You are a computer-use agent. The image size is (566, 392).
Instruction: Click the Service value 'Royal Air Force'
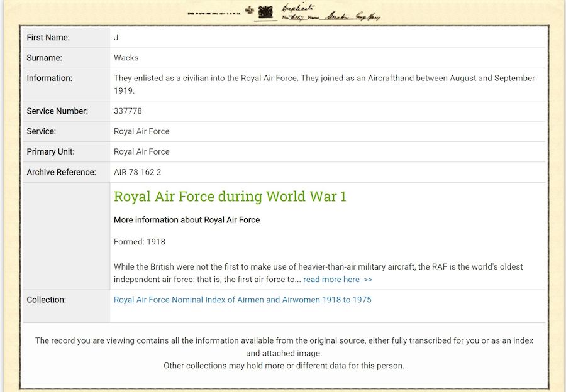(x=141, y=131)
